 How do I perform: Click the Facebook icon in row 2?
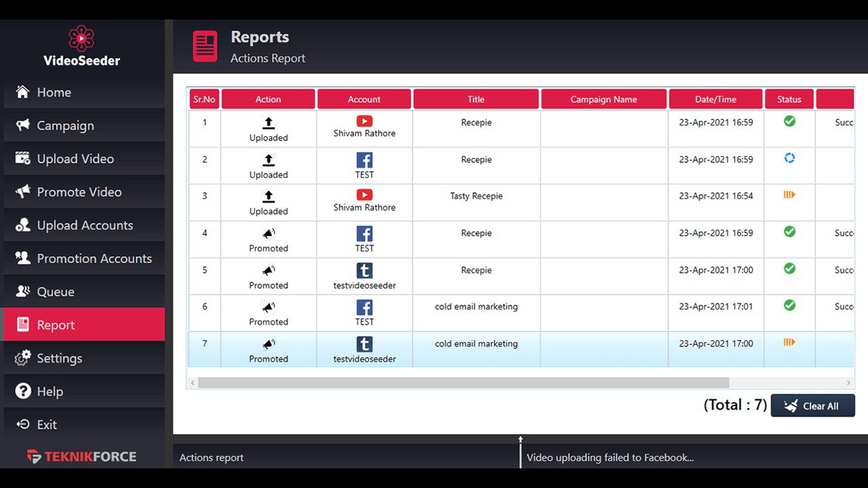tap(364, 160)
